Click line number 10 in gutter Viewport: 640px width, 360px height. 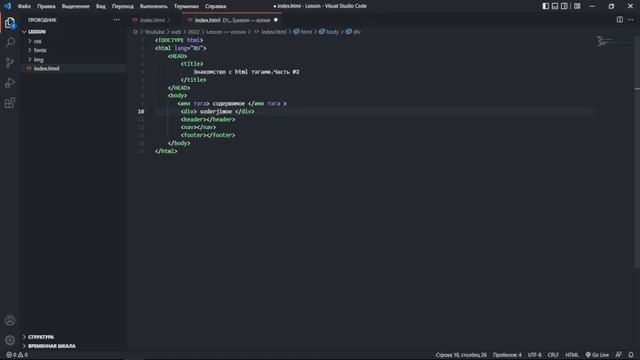click(141, 111)
